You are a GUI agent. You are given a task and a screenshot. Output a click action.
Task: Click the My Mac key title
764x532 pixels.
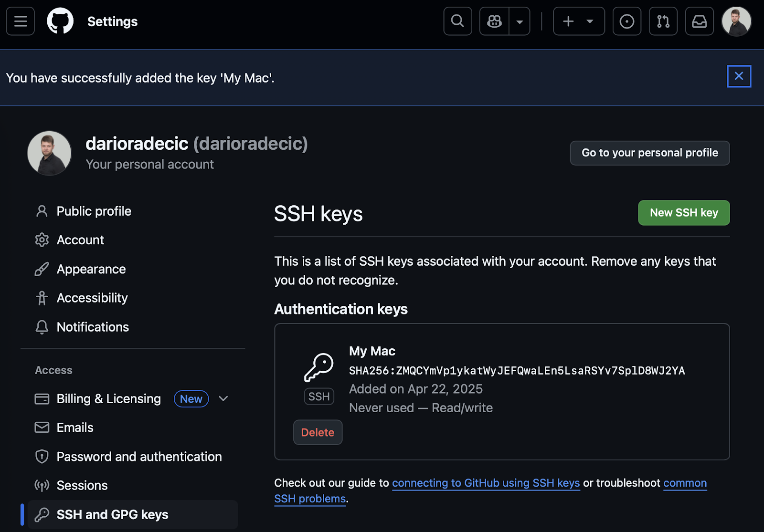point(372,351)
